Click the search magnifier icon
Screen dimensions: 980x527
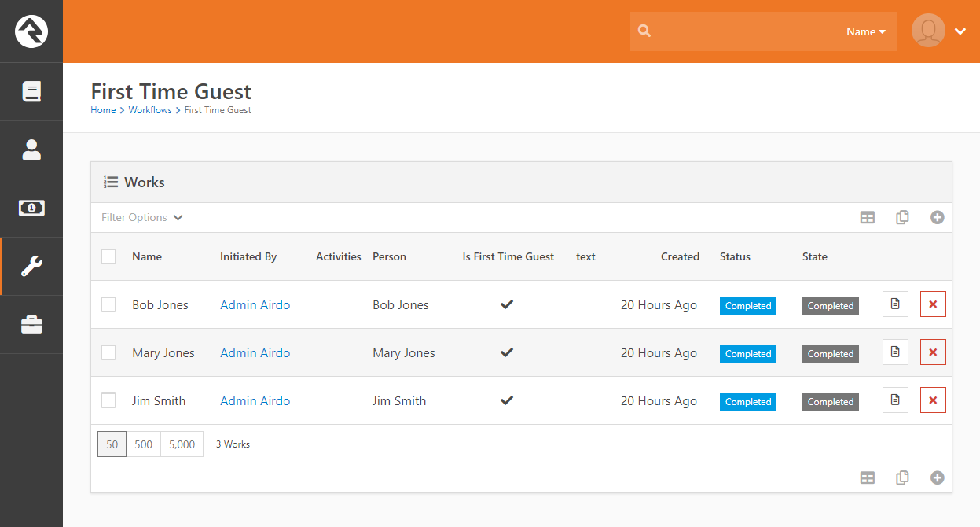point(644,31)
